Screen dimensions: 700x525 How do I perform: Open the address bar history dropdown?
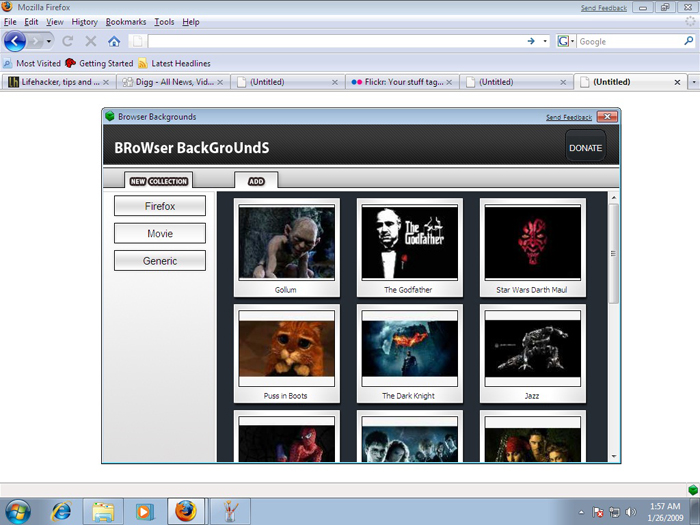point(545,42)
